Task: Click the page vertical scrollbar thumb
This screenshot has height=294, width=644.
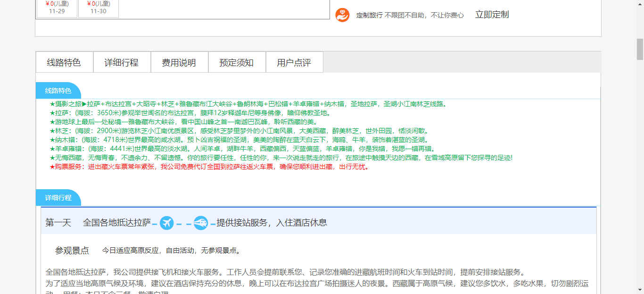Action: tap(640, 49)
